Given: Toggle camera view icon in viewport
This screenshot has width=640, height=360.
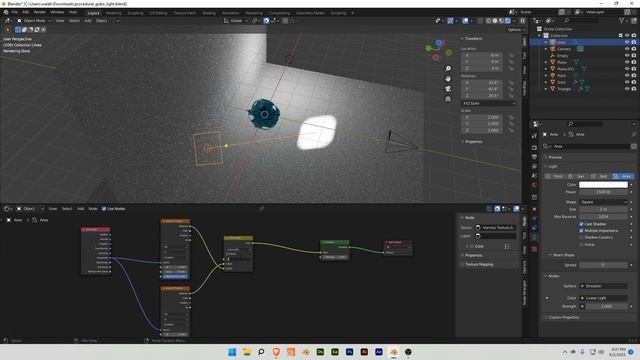Looking at the screenshot, I should click(448, 89).
